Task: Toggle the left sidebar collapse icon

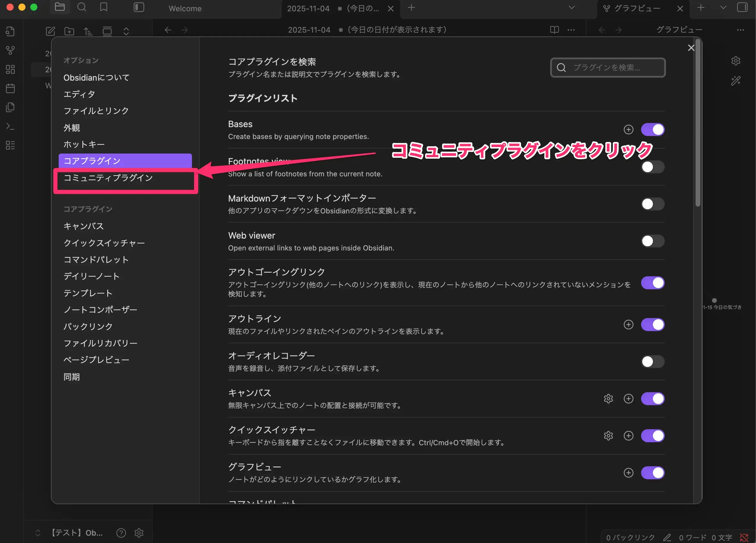Action: coord(139,7)
